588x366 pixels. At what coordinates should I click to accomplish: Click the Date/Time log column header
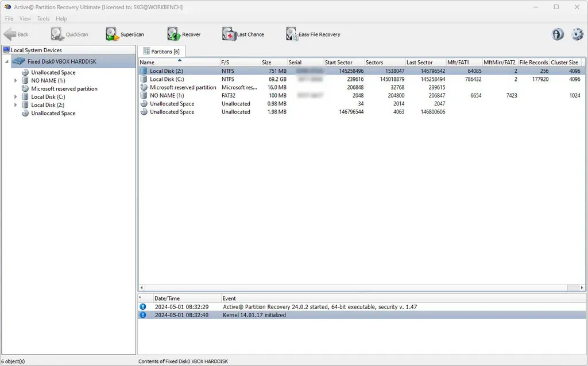coord(187,298)
